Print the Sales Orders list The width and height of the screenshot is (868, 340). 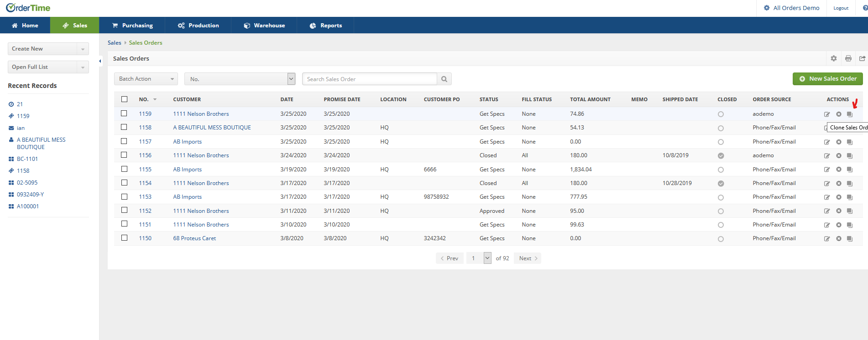pos(848,58)
